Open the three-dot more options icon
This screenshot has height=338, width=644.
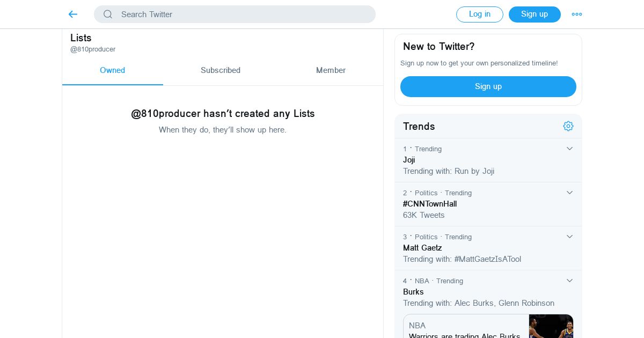pyautogui.click(x=577, y=14)
